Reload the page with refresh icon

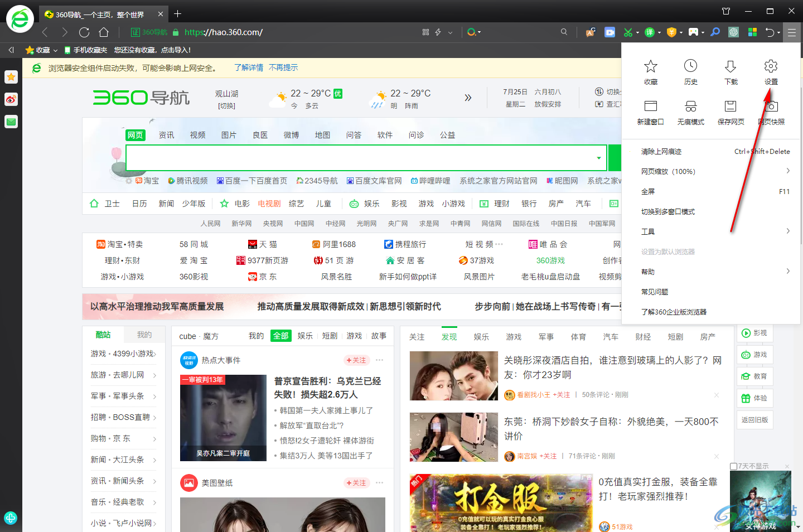(x=84, y=32)
